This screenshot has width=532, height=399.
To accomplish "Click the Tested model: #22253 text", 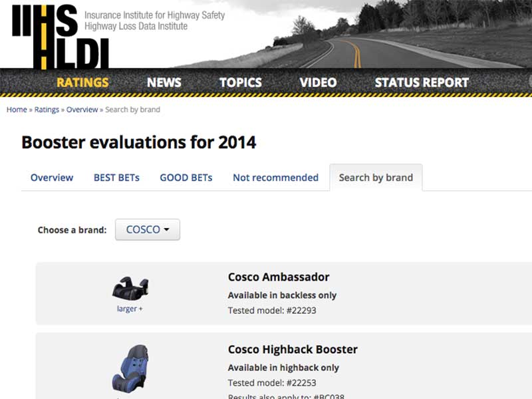I will coord(272,383).
